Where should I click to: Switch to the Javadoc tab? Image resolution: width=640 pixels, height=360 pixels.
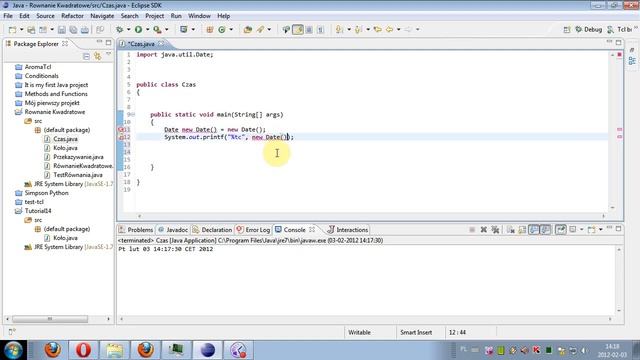pyautogui.click(x=173, y=230)
